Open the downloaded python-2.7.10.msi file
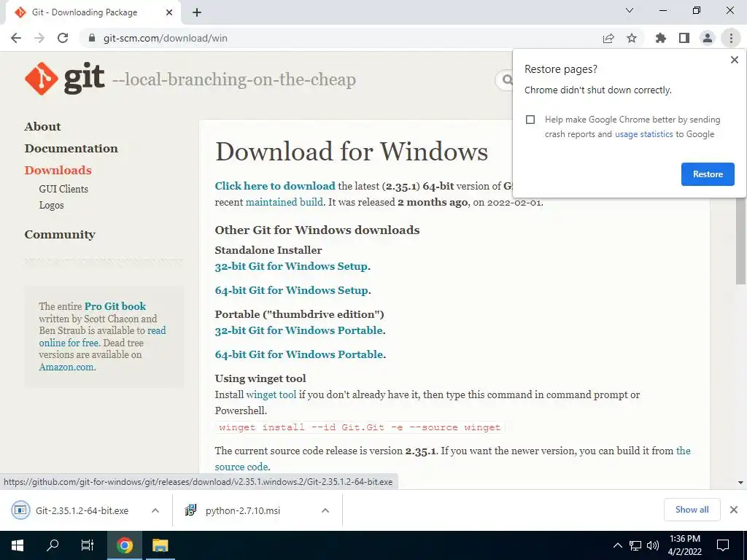 click(233, 510)
